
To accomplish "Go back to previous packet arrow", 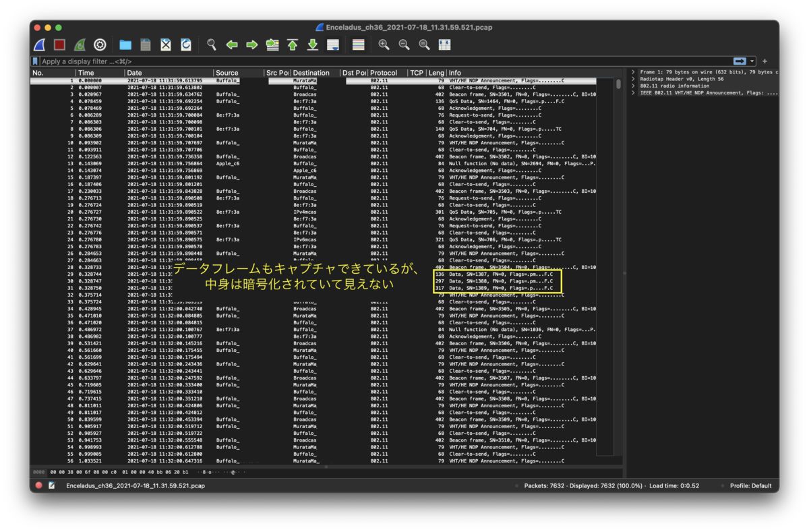I will [232, 45].
